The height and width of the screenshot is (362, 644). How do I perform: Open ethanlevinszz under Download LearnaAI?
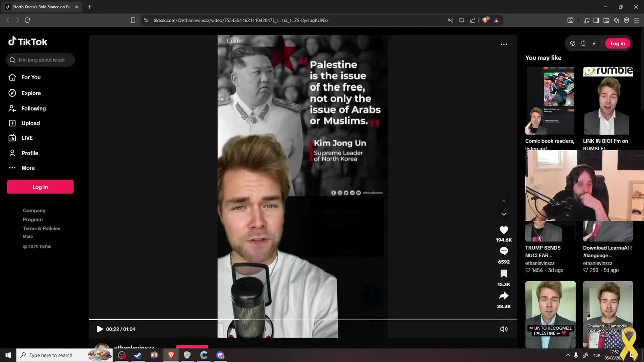(x=598, y=263)
